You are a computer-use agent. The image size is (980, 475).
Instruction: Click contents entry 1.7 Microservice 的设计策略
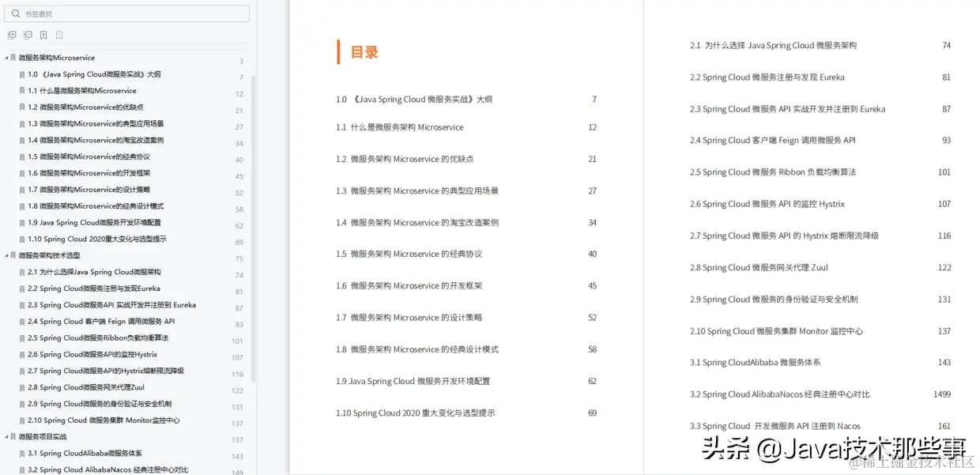click(x=409, y=318)
